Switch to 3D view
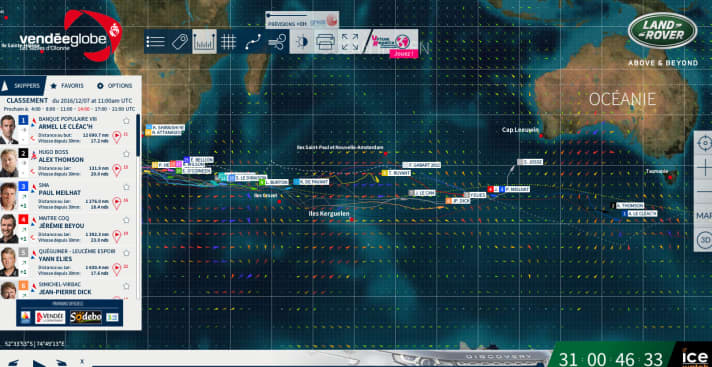 pyautogui.click(x=704, y=240)
